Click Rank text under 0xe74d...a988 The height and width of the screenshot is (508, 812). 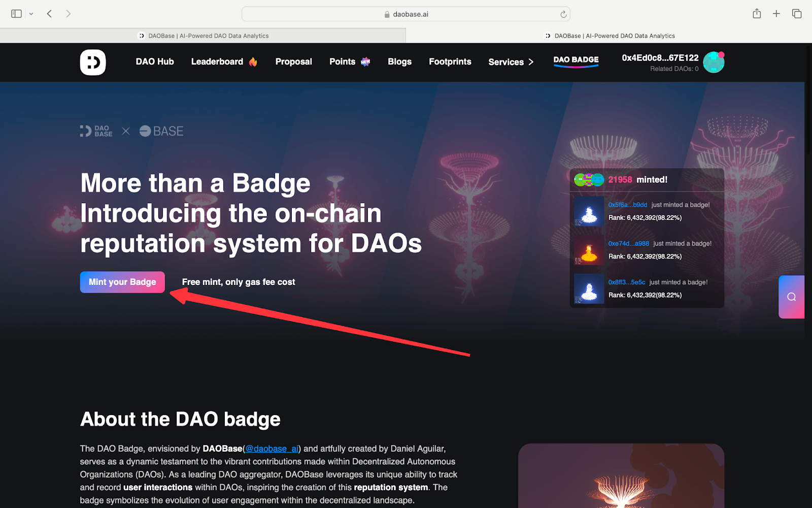[x=645, y=257]
